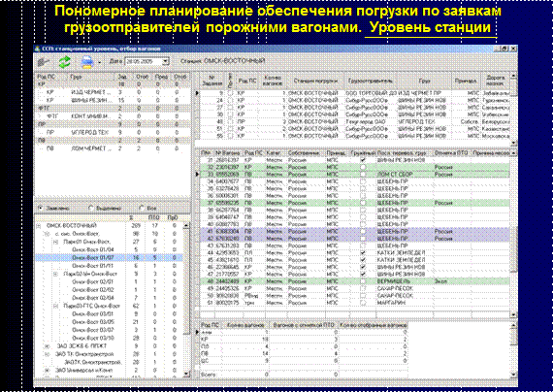Select track Омск-Вост 02/01
Viewport: 553px width, 392px height.
[x=93, y=282]
